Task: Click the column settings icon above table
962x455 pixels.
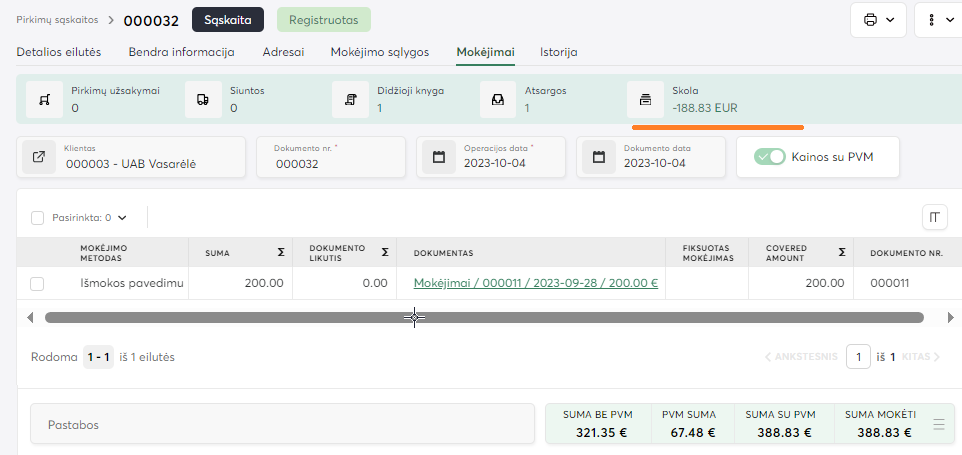Action: [x=935, y=217]
